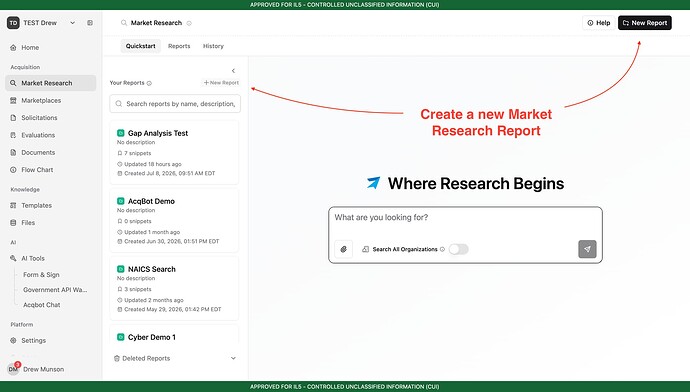
Task: Collapse the Your Reports panel with chevron
Action: [x=233, y=71]
